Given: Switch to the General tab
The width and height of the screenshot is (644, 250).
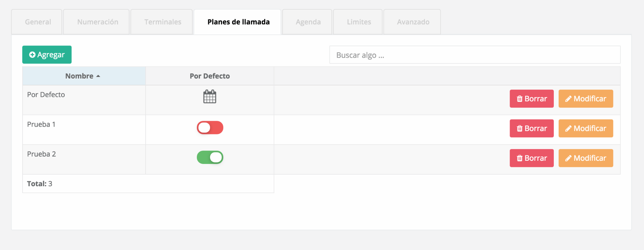Looking at the screenshot, I should click(38, 22).
